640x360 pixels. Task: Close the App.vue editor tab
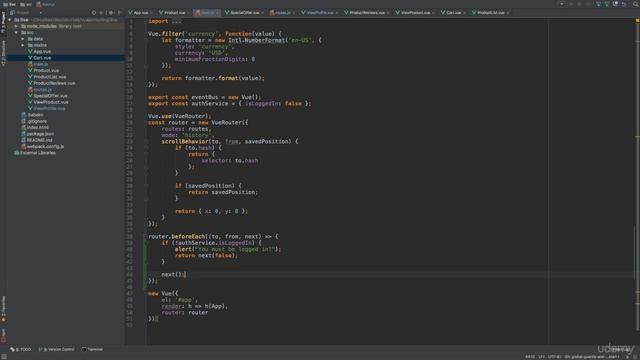(151, 13)
